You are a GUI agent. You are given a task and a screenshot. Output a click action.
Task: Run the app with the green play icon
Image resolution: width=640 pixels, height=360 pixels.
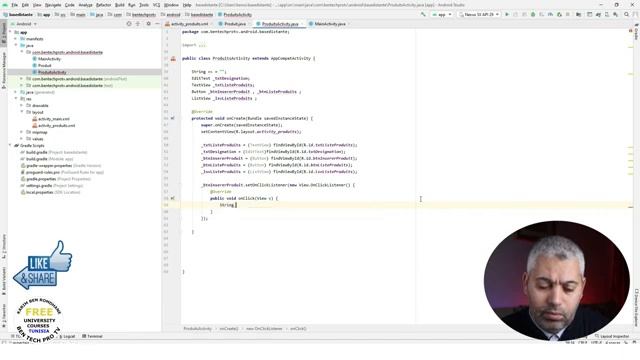point(507,14)
